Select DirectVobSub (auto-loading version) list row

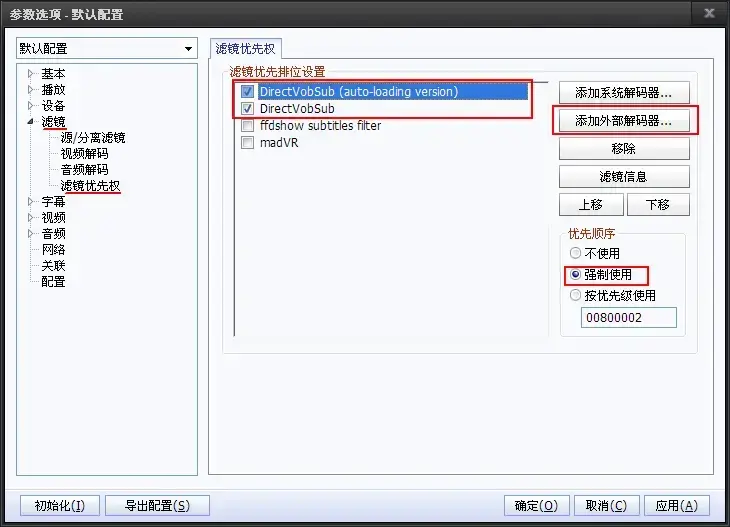point(393,92)
